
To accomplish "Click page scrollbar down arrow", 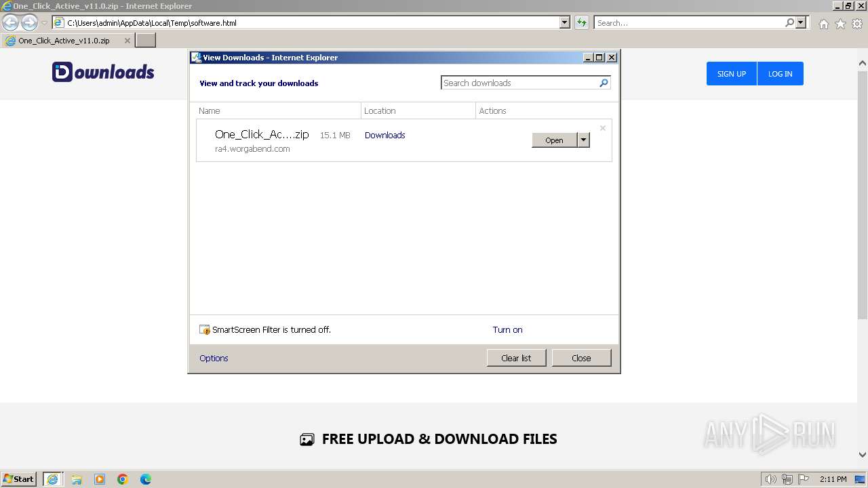I will [863, 455].
